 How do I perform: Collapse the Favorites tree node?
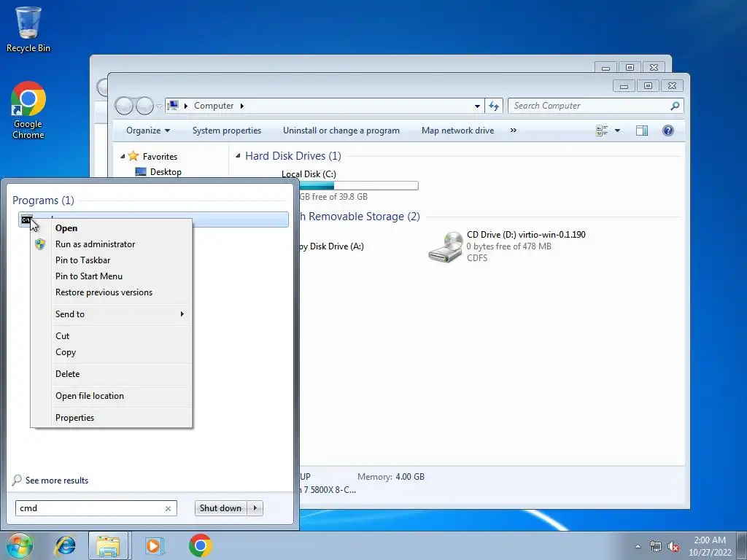click(x=123, y=156)
